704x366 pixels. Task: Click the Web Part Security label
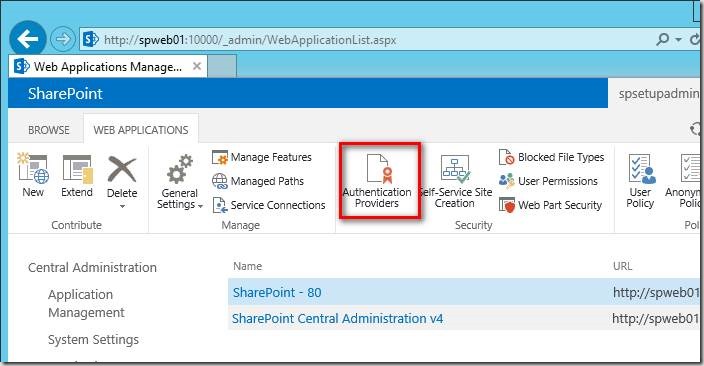(x=560, y=205)
